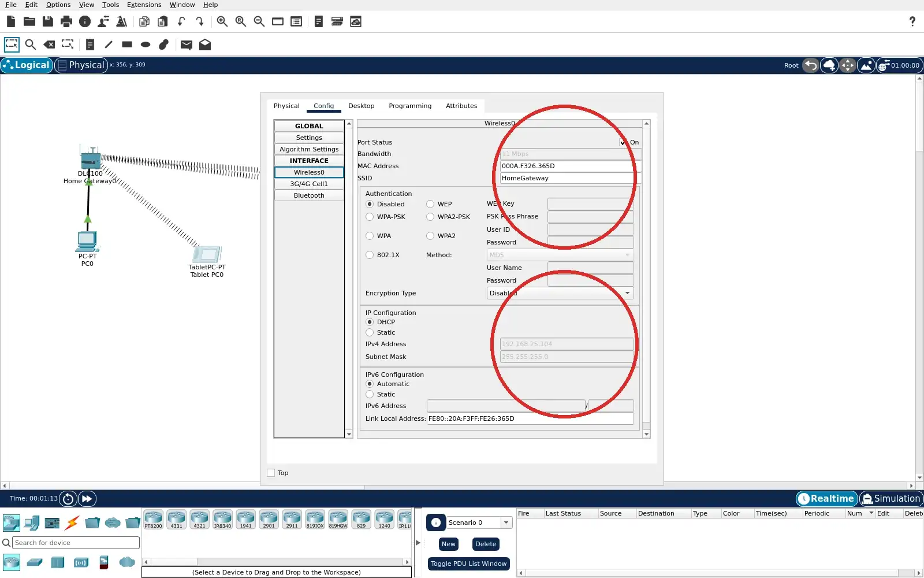Select the WEP authentication radio button

[x=430, y=204]
